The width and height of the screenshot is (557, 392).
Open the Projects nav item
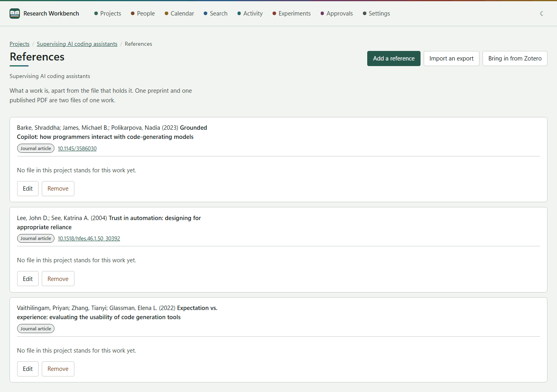[107, 14]
